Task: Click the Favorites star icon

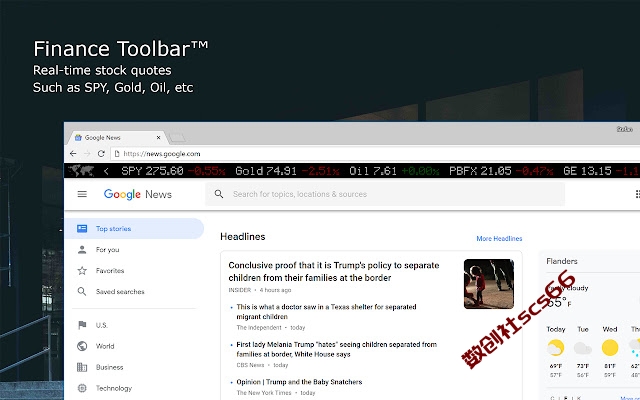Action: point(82,271)
